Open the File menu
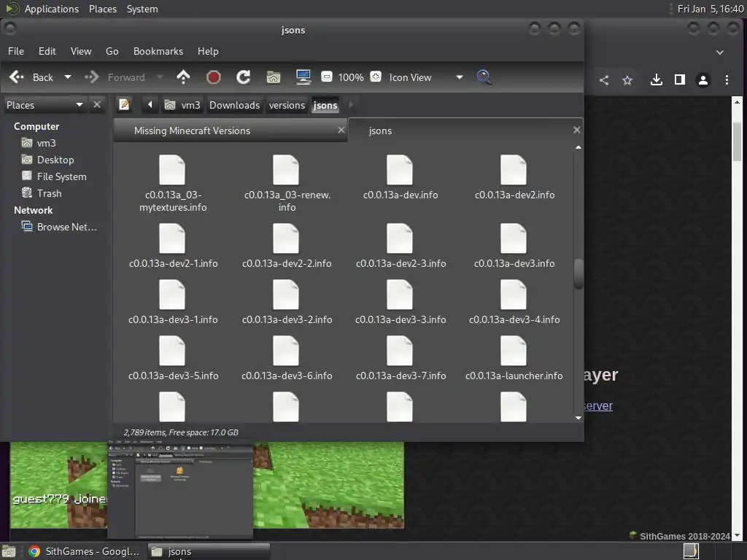Screen dimensions: 747x560 pos(16,51)
